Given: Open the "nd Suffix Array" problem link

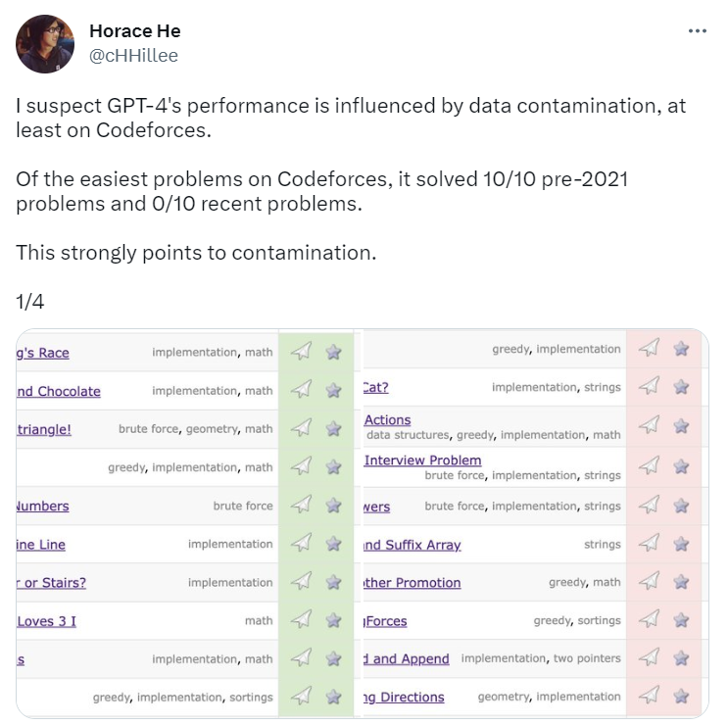Looking at the screenshot, I should pyautogui.click(x=412, y=545).
